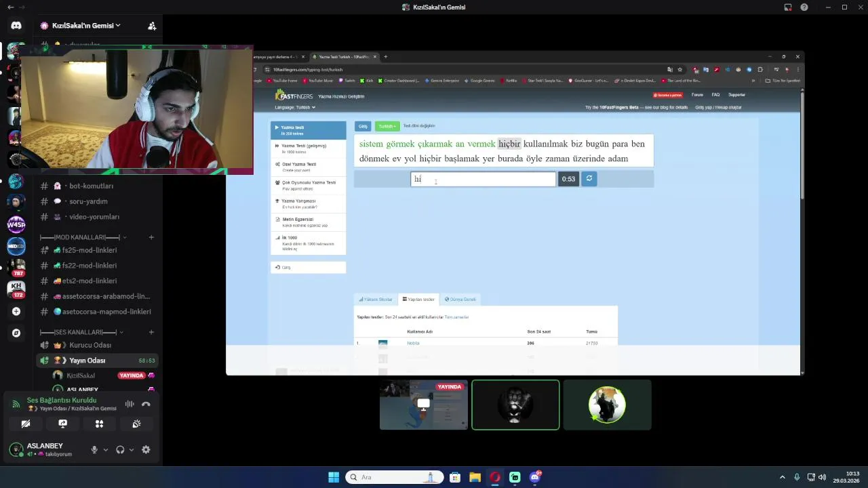Open Discord direct messages home icon
This screenshot has height=488, width=868.
click(16, 26)
